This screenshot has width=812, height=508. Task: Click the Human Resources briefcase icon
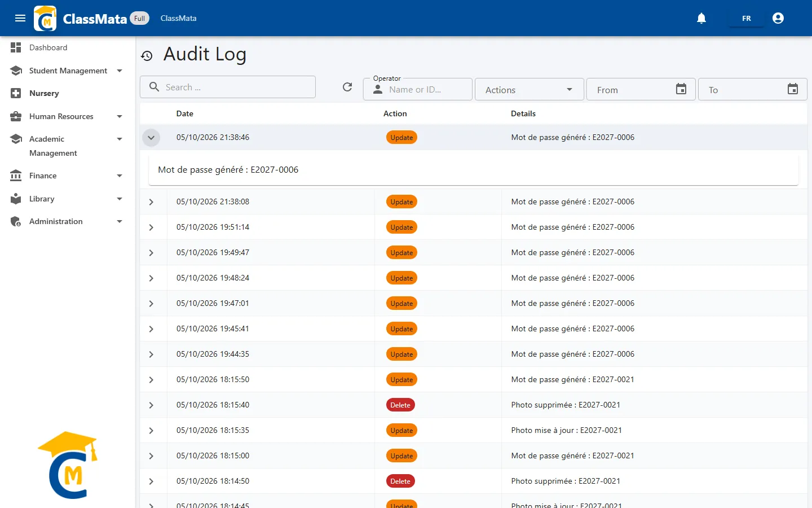[16, 116]
